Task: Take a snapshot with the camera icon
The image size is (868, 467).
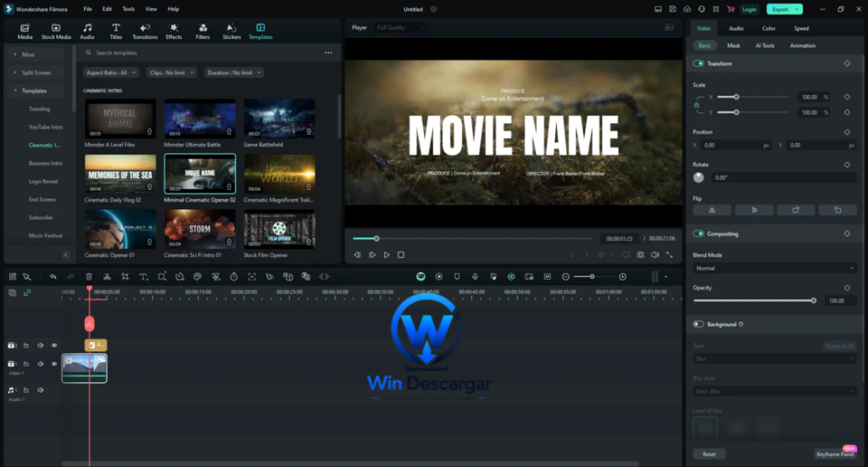Action: pyautogui.click(x=641, y=254)
